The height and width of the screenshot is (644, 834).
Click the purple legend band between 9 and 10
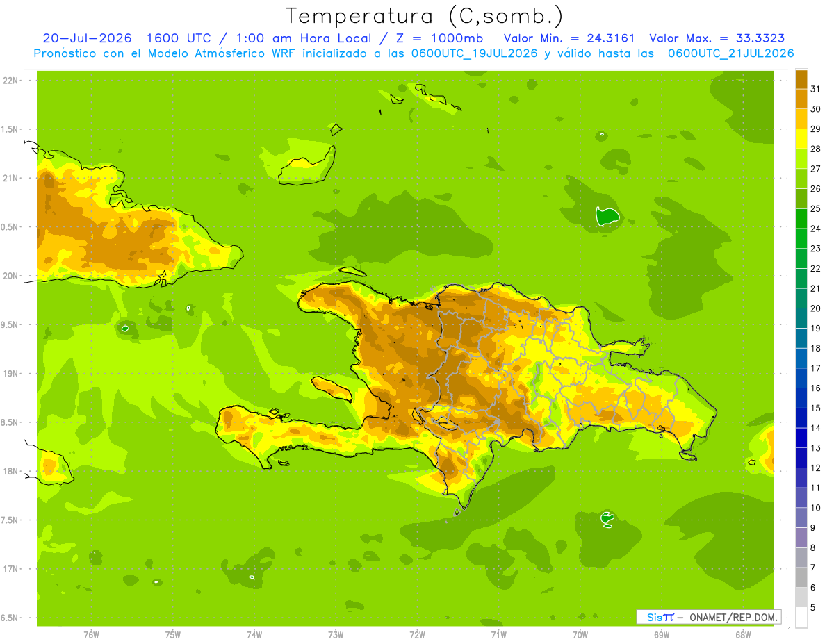801,518
